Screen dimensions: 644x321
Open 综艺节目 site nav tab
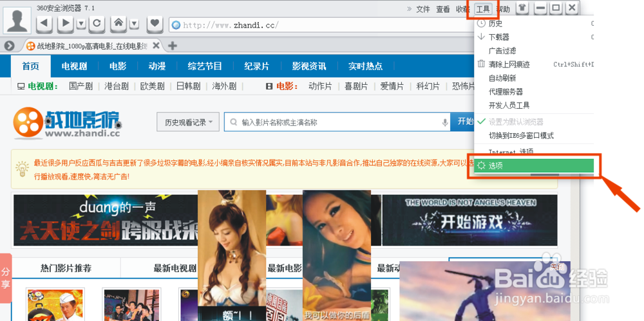(205, 66)
